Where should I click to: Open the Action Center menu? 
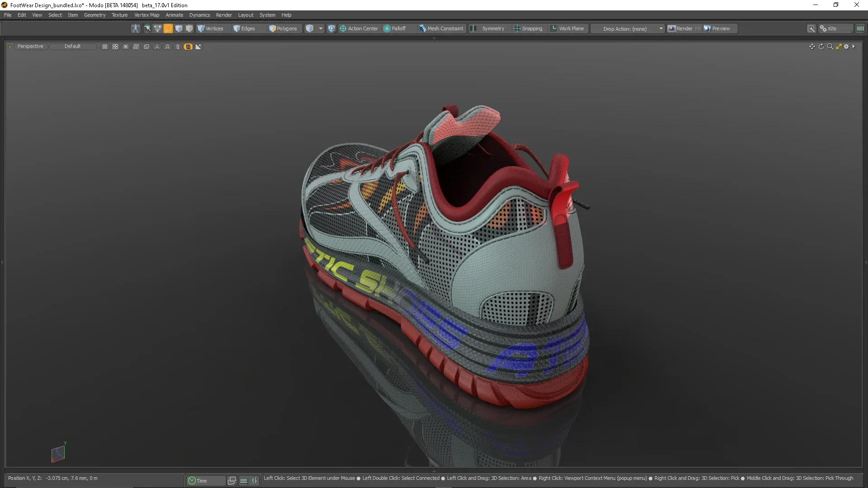coord(359,28)
